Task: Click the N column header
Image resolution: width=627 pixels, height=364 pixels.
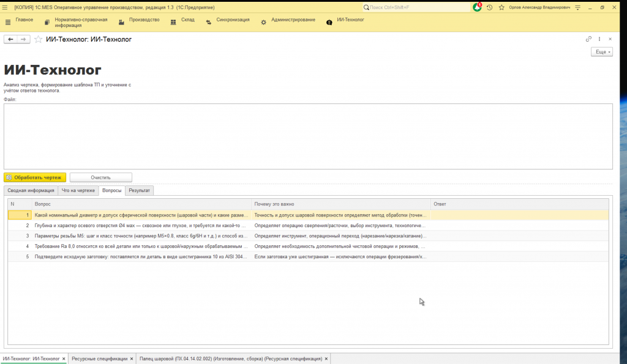Action: (20, 204)
